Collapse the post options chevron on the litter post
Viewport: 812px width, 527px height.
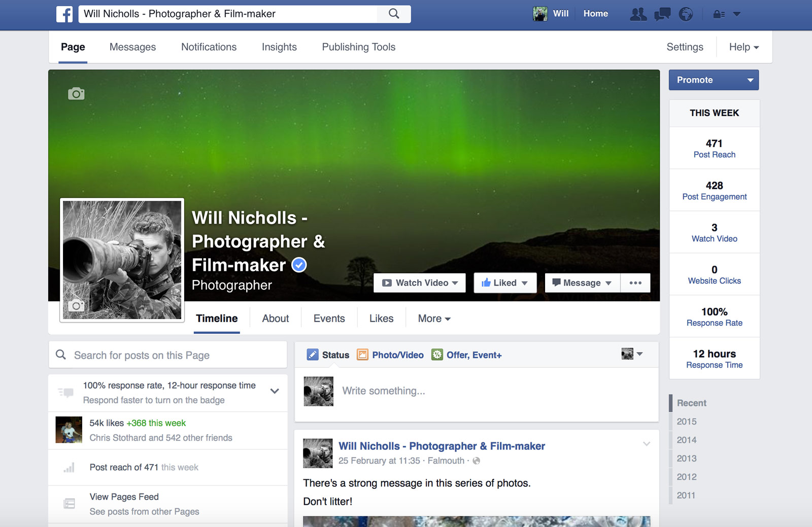pos(647,443)
